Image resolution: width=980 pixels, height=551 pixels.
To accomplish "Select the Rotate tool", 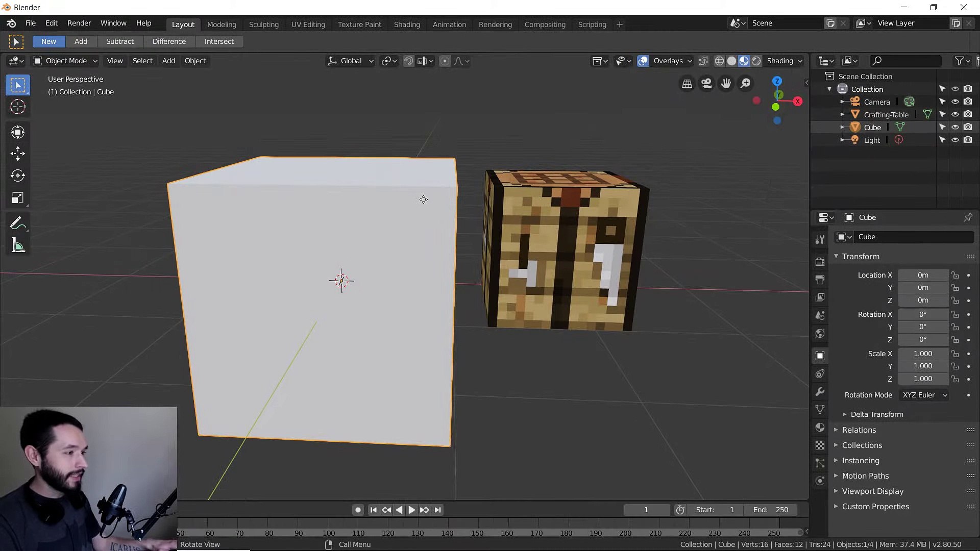I will coord(18,176).
